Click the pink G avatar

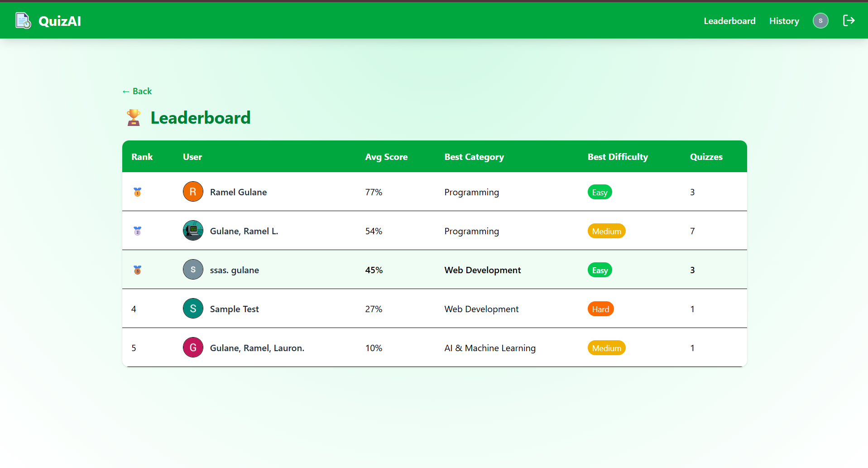pyautogui.click(x=193, y=347)
